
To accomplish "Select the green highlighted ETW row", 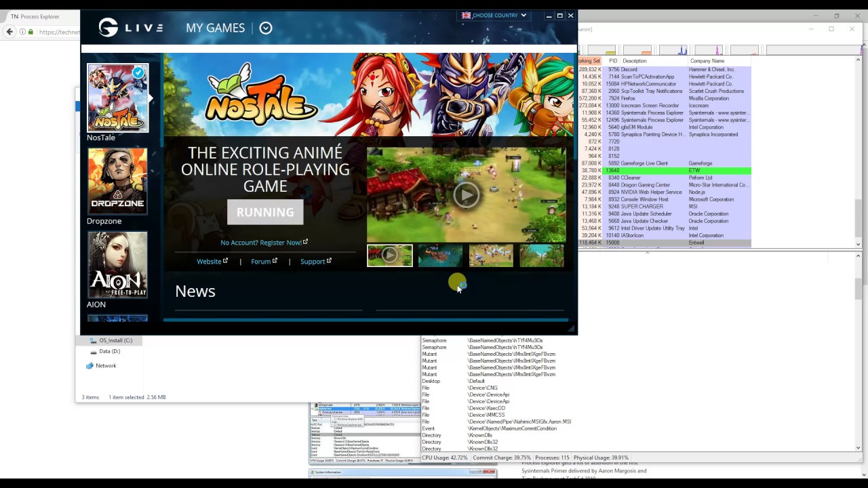I will 665,171.
